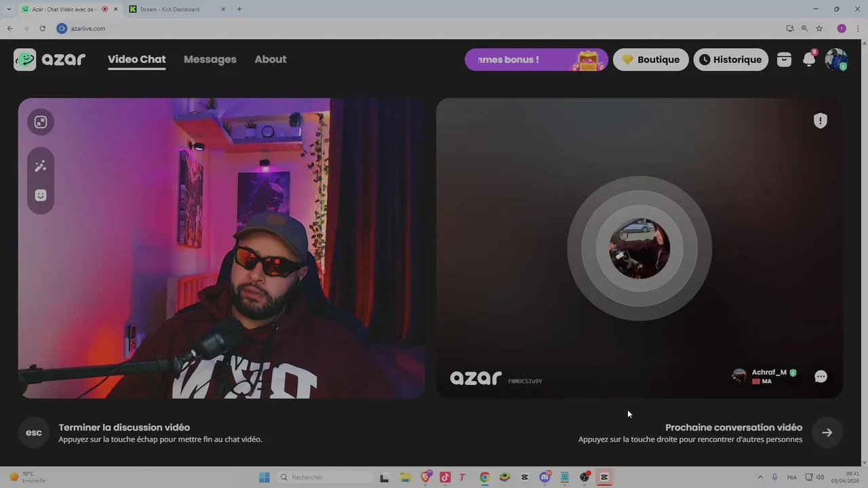Open face sticker filter icon
The width and height of the screenshot is (868, 488).
pyautogui.click(x=41, y=195)
